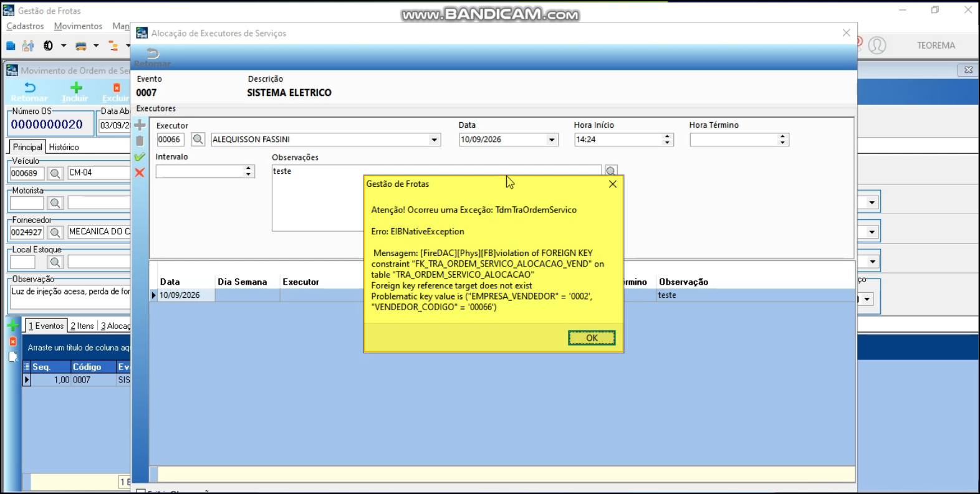The width and height of the screenshot is (980, 494).
Task: Close the yellow Gestão de Frotas error popup
Action: 613,184
